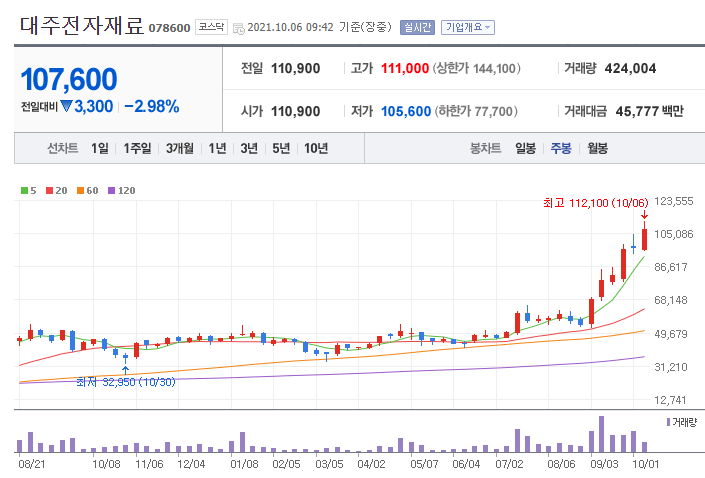Click the down triangle before 3,300

coord(67,106)
